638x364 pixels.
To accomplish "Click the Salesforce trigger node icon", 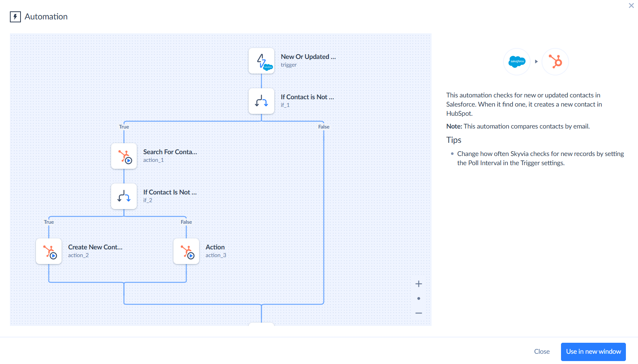I will [x=261, y=61].
